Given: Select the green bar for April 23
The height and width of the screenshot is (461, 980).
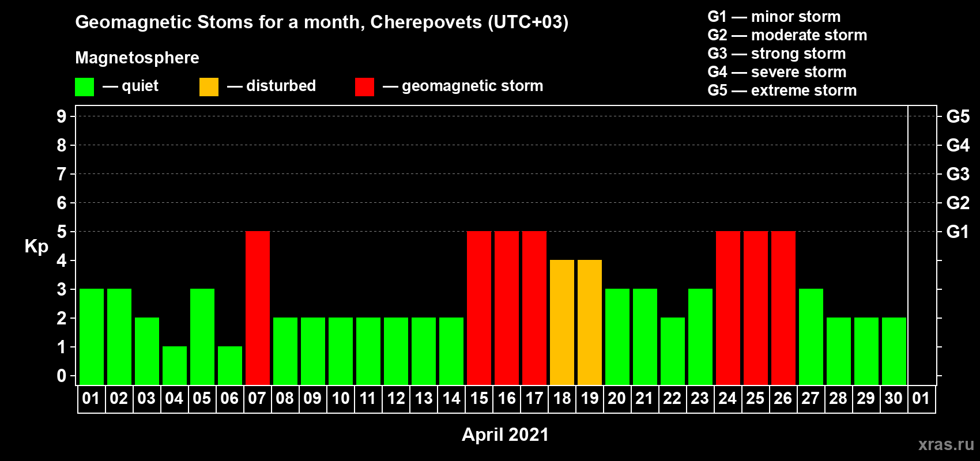Looking at the screenshot, I should 700,337.
